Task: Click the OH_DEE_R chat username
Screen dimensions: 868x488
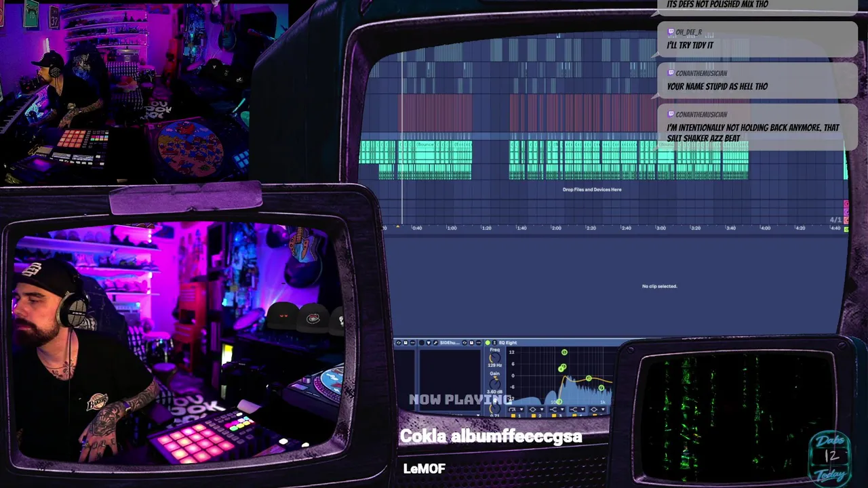Action: point(689,32)
